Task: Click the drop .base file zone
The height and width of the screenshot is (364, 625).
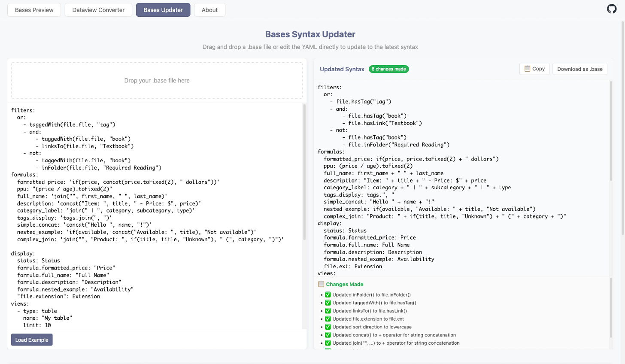Action: tap(157, 81)
